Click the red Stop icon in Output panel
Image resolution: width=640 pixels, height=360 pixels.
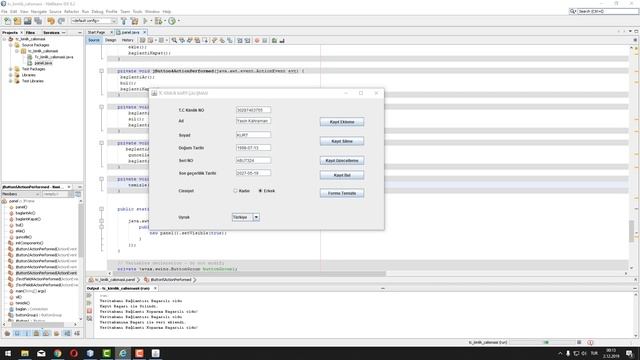tap(89, 311)
